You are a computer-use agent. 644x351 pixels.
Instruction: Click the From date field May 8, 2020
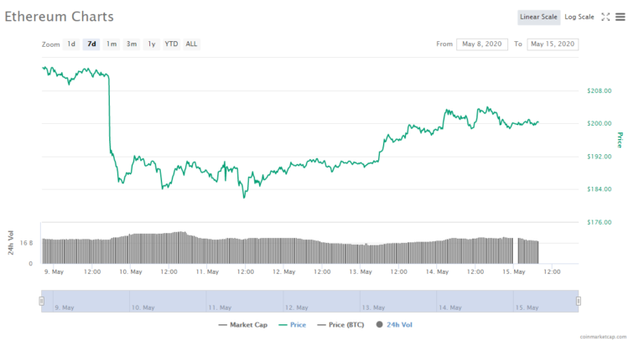(482, 44)
